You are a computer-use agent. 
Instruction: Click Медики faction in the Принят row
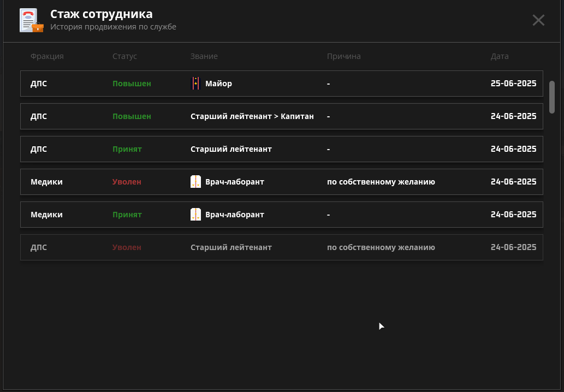[x=46, y=215]
